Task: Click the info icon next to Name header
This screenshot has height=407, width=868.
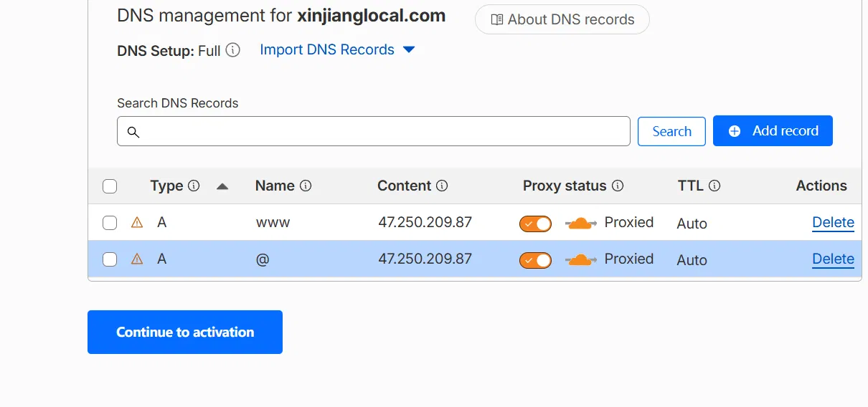Action: click(306, 186)
